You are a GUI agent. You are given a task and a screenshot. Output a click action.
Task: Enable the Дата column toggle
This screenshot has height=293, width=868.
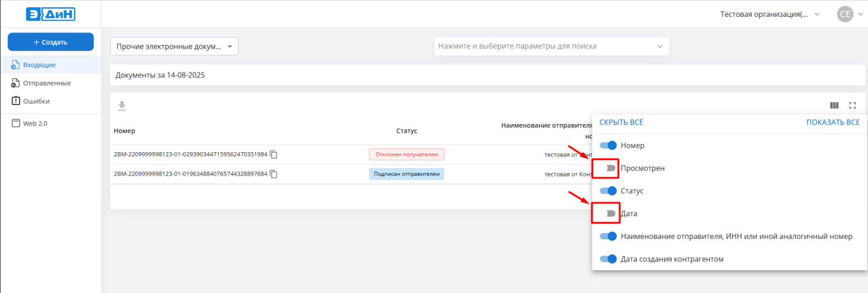coord(608,214)
